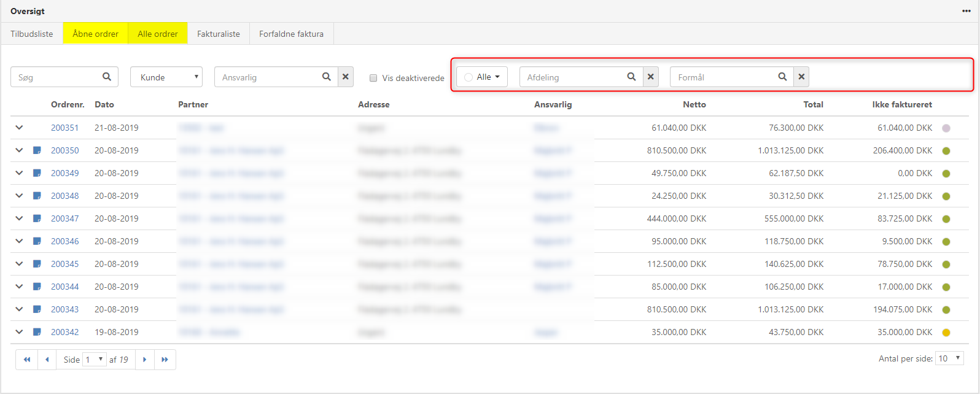The image size is (980, 394).
Task: Expand the row for order 200351
Action: 19,128
